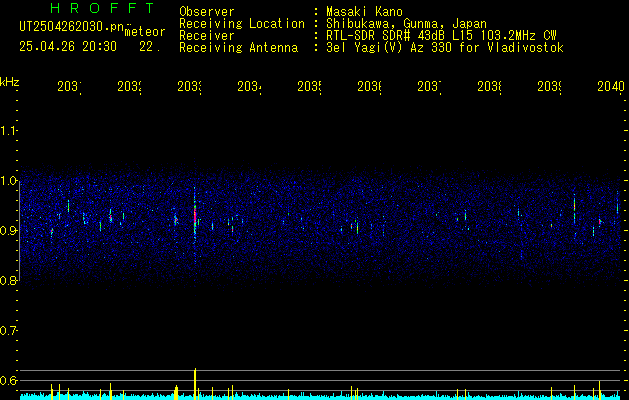Click the 2038 time marker
The width and height of the screenshot is (629, 400).
click(x=489, y=86)
